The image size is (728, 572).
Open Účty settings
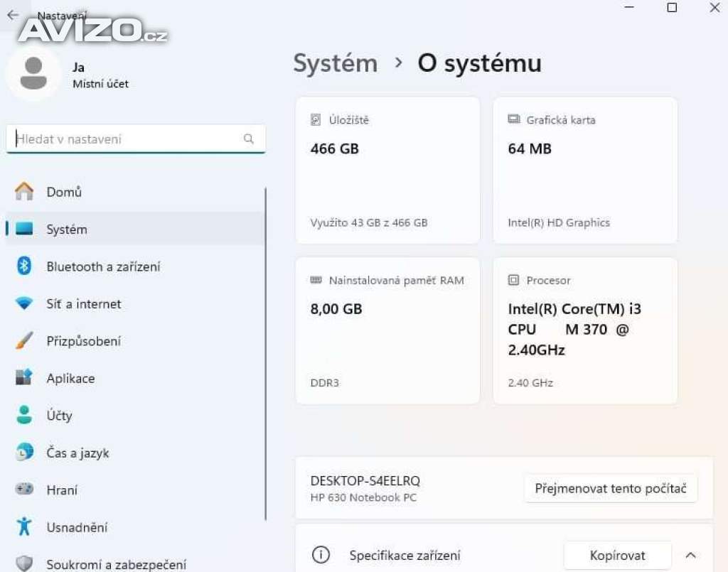click(136, 415)
